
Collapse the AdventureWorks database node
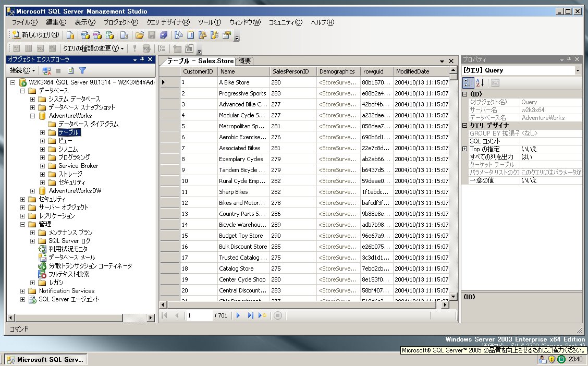click(33, 116)
